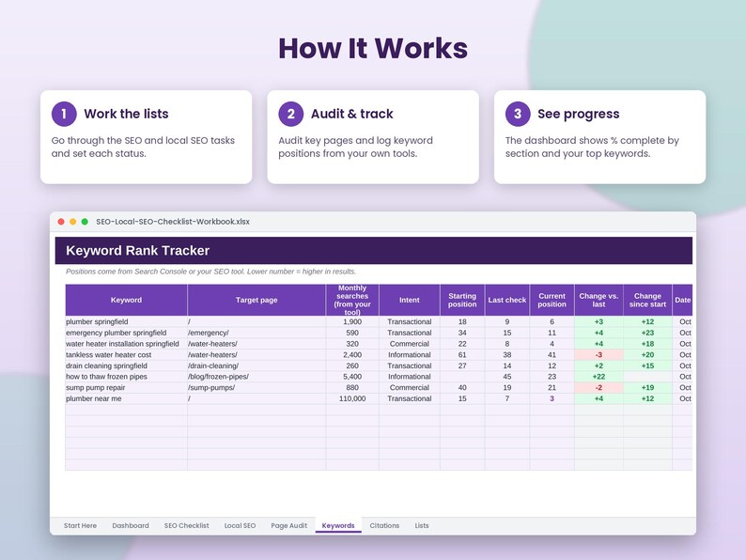Click the '/drain-cleaning/' target page cell
The width and height of the screenshot is (746, 560).
[x=256, y=366]
